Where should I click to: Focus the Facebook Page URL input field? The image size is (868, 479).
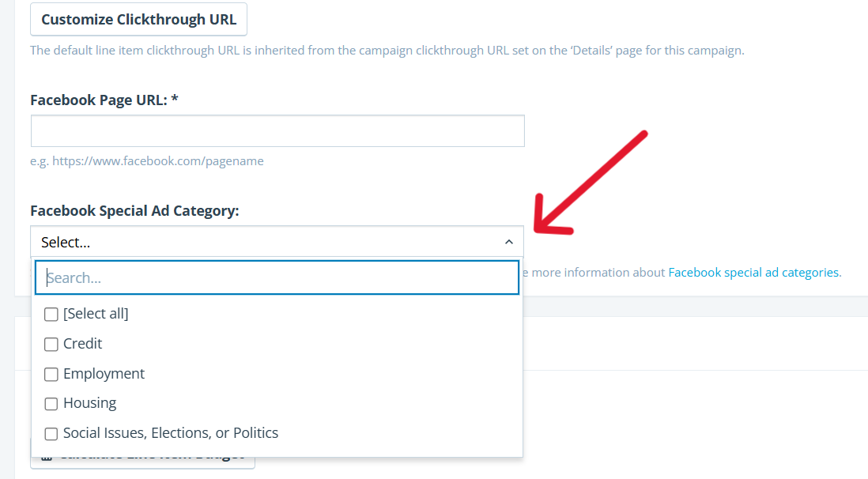[x=277, y=131]
